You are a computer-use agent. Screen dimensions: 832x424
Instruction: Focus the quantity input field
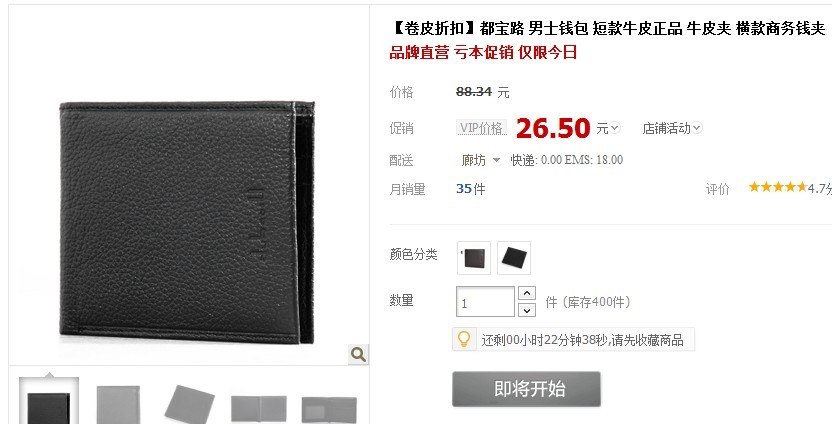(x=485, y=302)
